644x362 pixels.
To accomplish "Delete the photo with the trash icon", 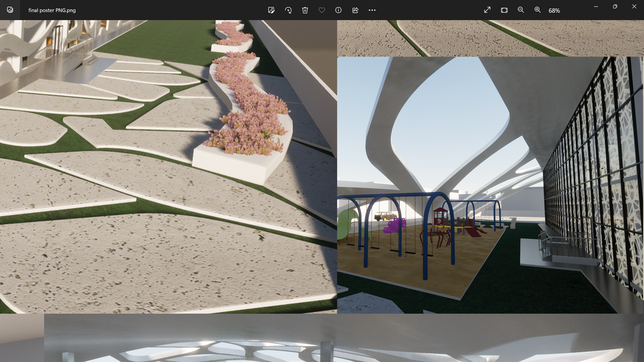I will [305, 10].
